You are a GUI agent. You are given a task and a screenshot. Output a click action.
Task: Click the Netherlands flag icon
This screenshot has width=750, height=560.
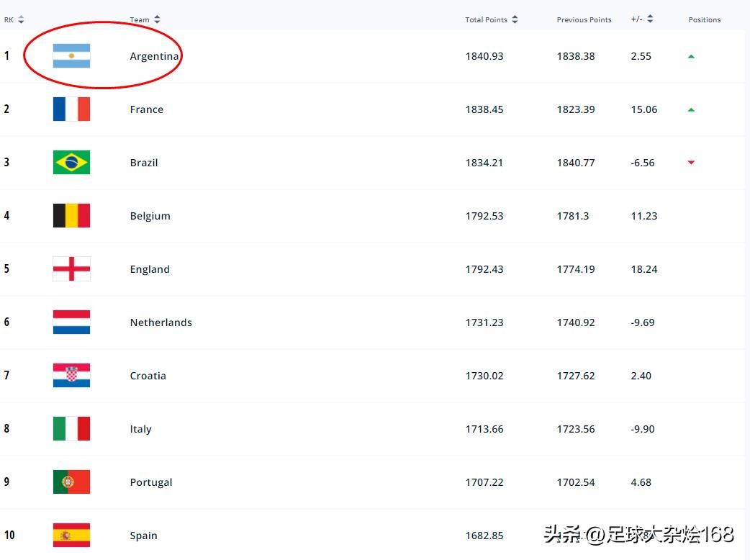click(x=71, y=322)
